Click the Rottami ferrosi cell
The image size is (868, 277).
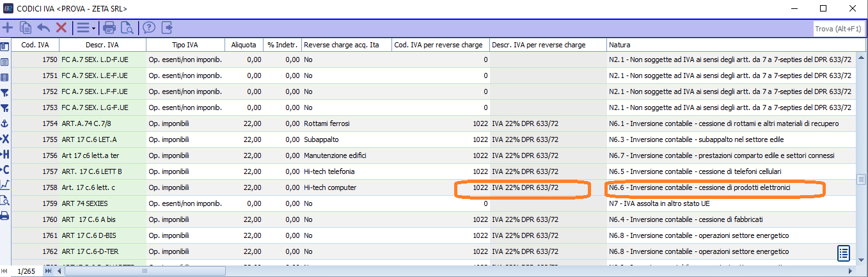pos(347,124)
